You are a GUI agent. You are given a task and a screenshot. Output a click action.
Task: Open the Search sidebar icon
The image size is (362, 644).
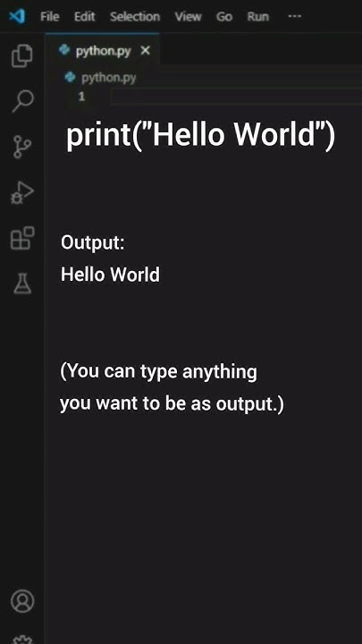pos(22,101)
